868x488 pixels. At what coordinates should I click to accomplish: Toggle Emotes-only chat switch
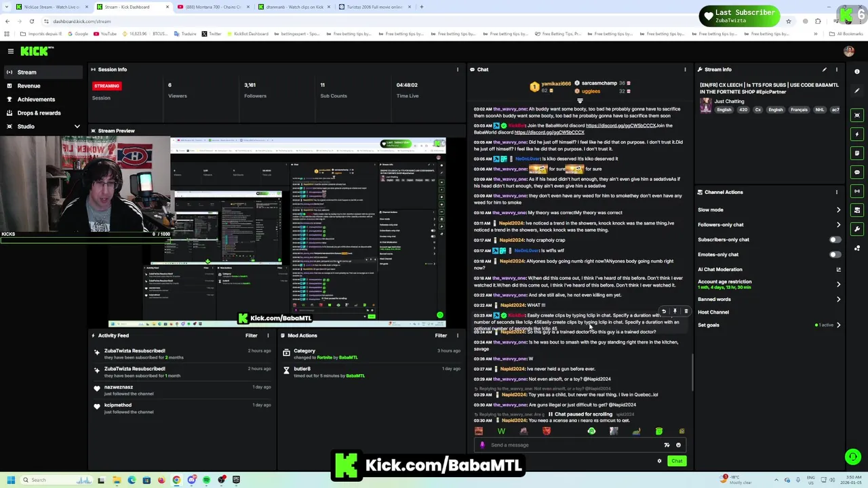[835, 254]
